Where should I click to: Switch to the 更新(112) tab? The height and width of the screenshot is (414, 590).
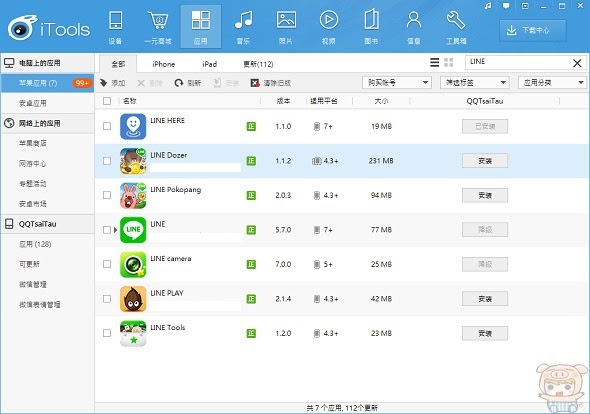(x=258, y=64)
